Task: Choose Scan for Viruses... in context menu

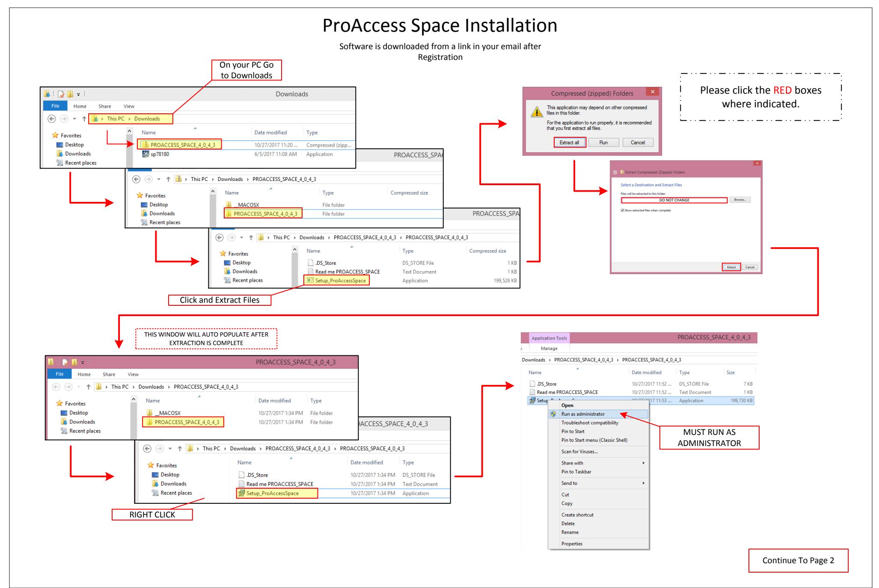Action: click(598, 452)
